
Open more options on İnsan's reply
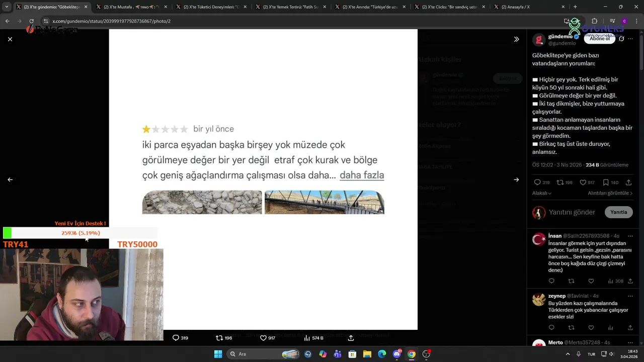coord(630,236)
